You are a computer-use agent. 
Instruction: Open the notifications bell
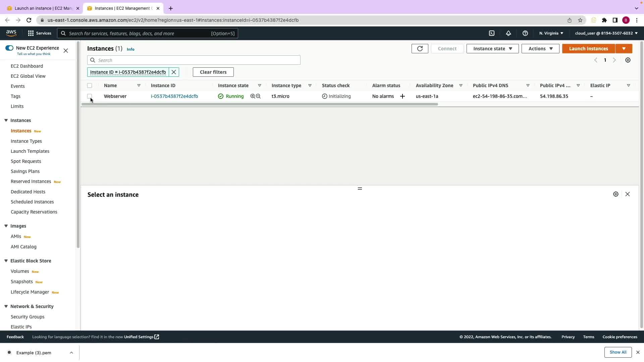pos(508,33)
